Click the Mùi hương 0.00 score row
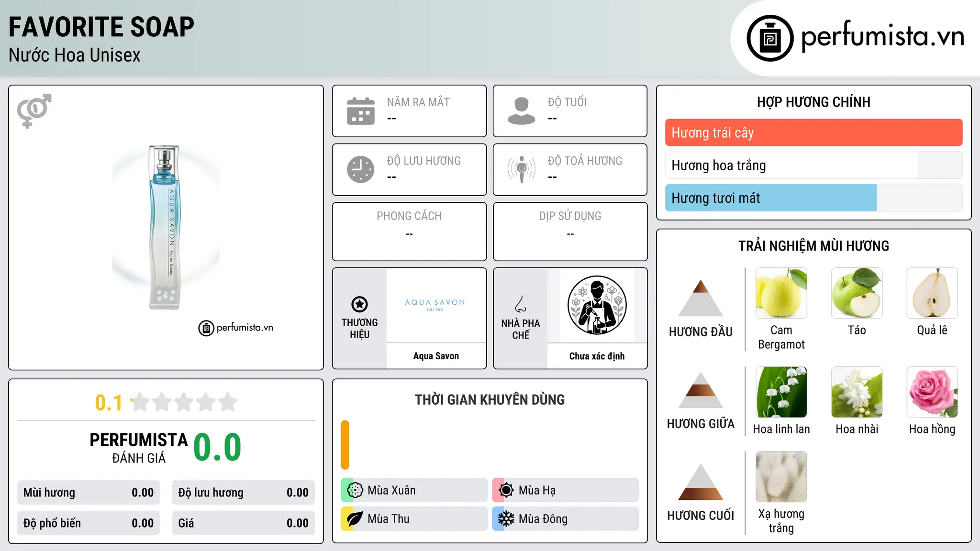 point(89,493)
